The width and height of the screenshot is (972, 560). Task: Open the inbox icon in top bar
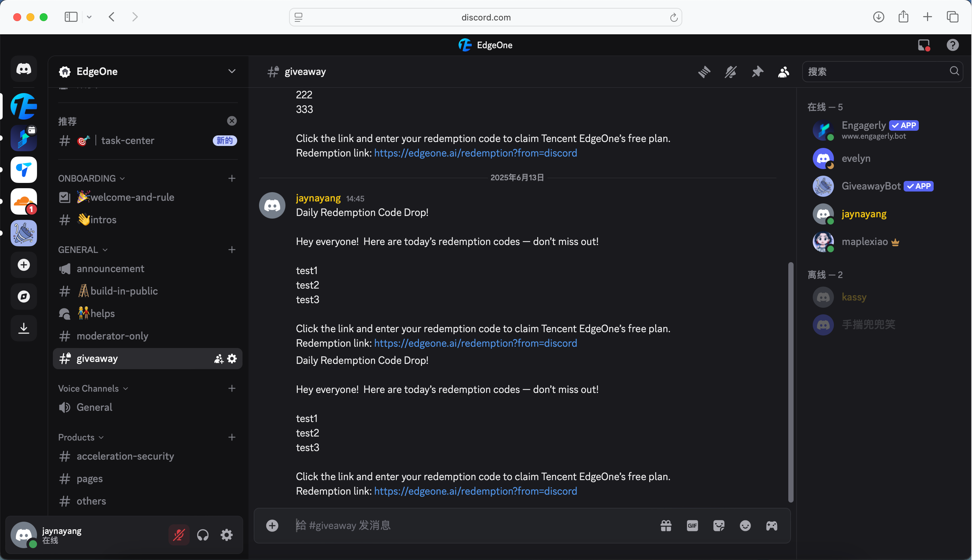point(924,45)
